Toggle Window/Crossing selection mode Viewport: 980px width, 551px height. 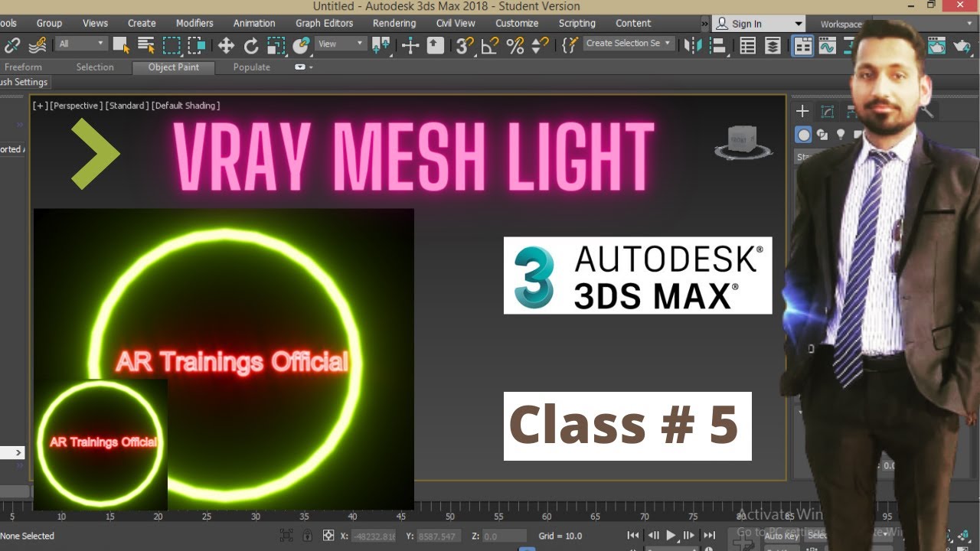click(197, 46)
